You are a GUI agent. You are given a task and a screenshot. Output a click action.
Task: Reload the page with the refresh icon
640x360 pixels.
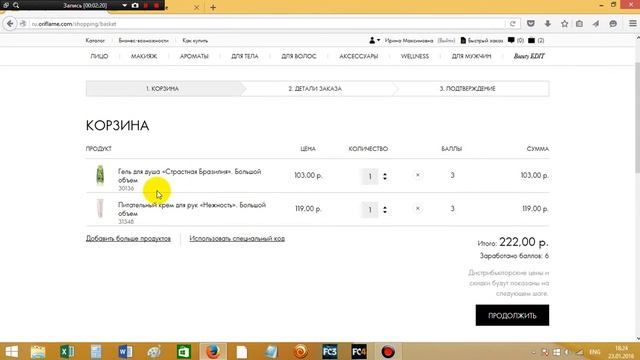pos(513,24)
